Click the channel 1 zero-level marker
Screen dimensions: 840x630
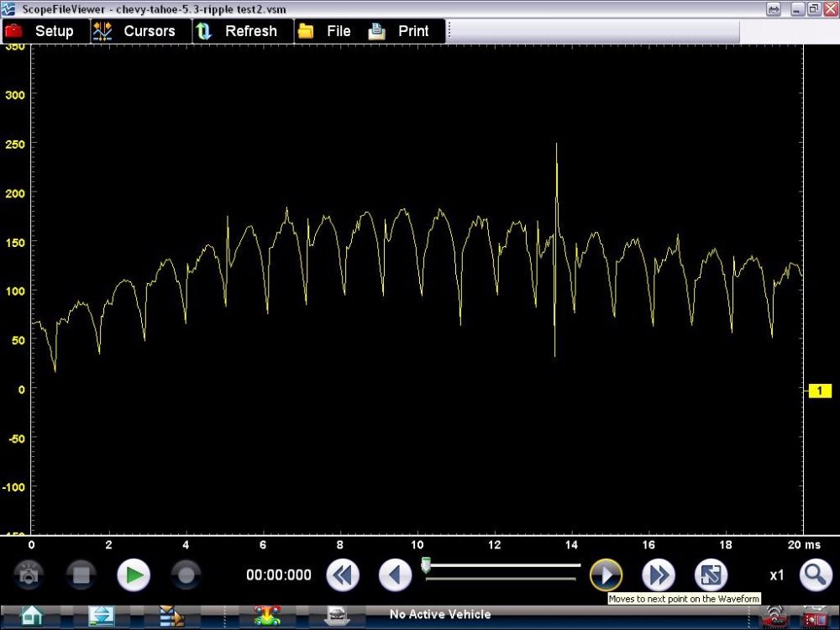[x=818, y=390]
